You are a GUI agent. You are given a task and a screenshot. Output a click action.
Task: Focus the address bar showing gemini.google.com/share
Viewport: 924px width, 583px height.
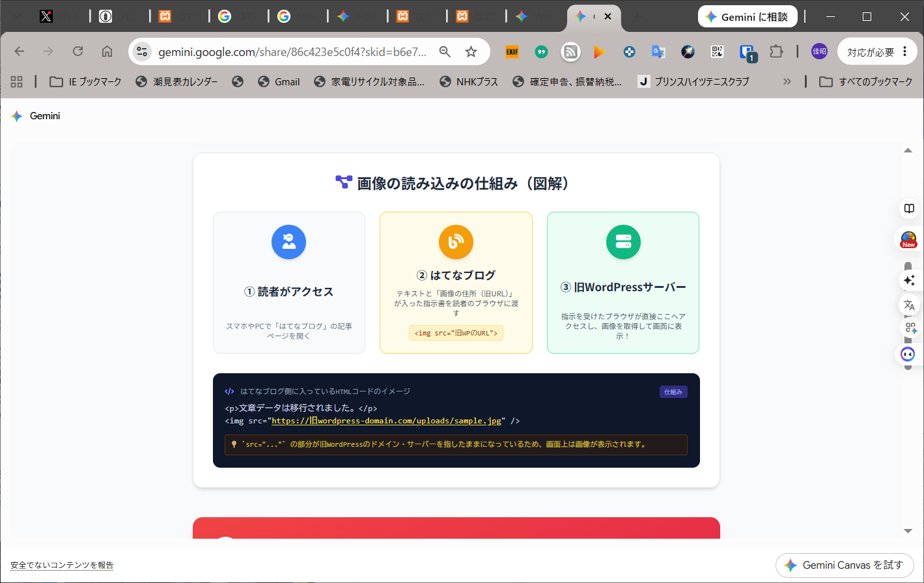point(293,52)
